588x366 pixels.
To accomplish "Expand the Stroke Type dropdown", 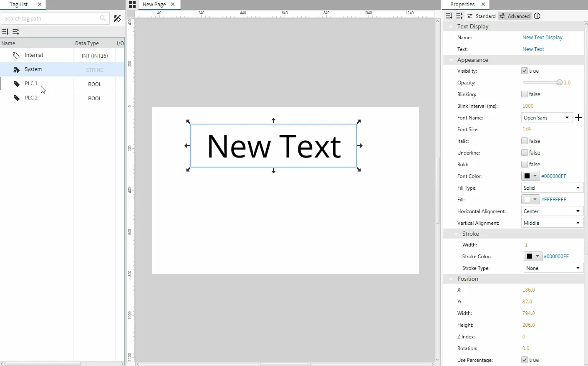I will point(553,268).
